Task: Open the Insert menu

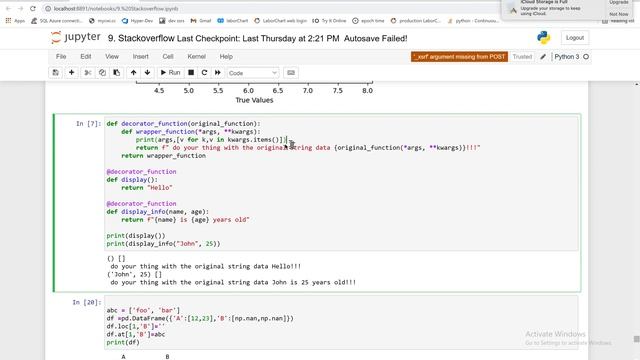Action: click(140, 57)
